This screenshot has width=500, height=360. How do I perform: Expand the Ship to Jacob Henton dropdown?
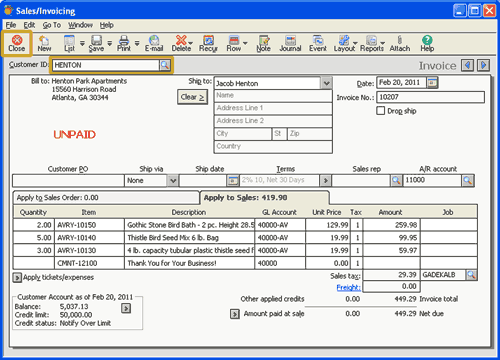click(x=326, y=83)
